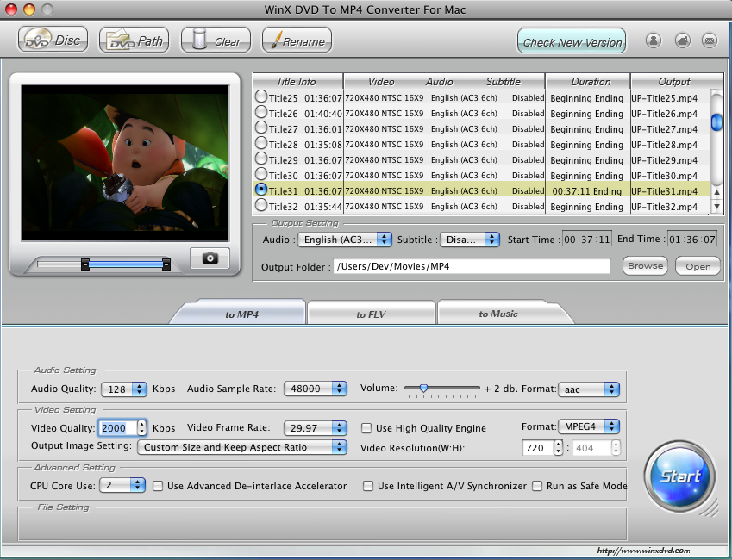Image resolution: width=732 pixels, height=560 pixels.
Task: Select Title25 radio button
Action: tap(261, 96)
